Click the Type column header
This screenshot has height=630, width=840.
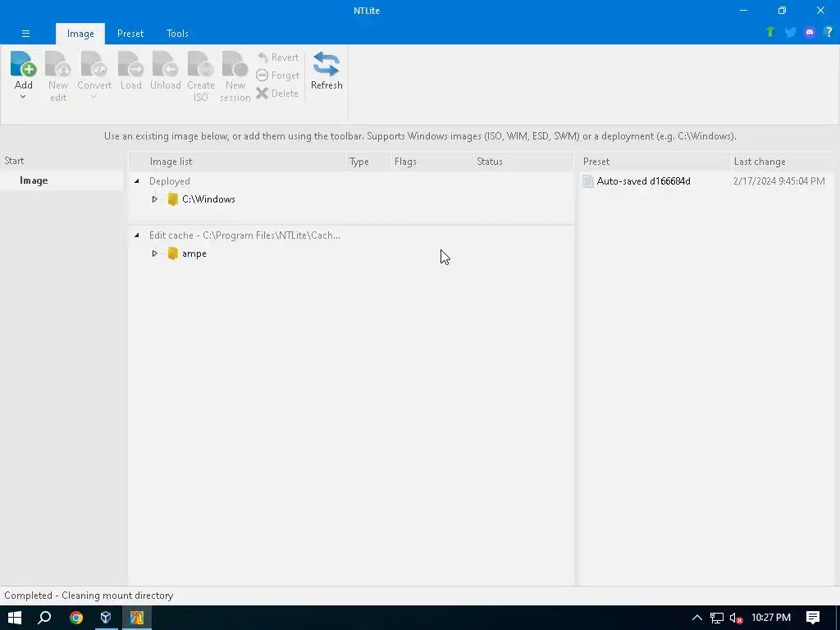(369, 162)
